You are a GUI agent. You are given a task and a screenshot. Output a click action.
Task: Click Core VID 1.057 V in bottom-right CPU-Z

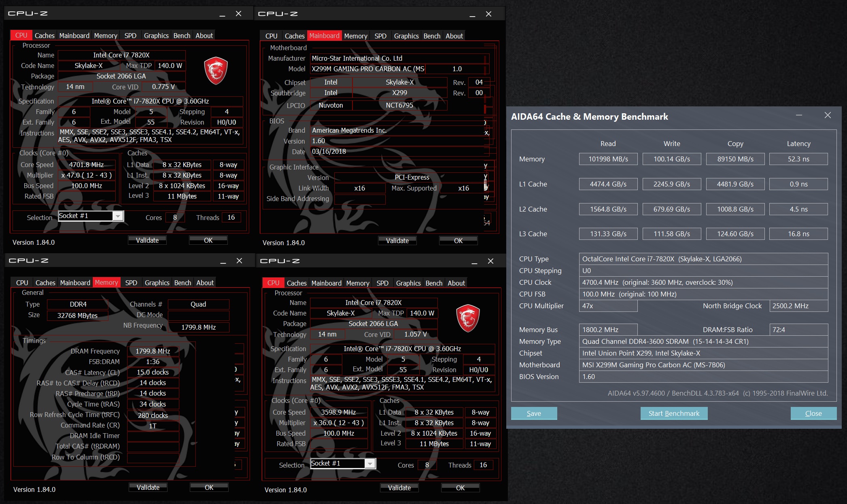click(x=416, y=334)
